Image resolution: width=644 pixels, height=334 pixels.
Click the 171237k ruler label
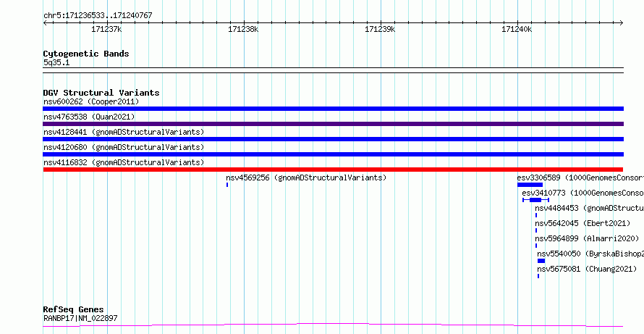tap(106, 29)
